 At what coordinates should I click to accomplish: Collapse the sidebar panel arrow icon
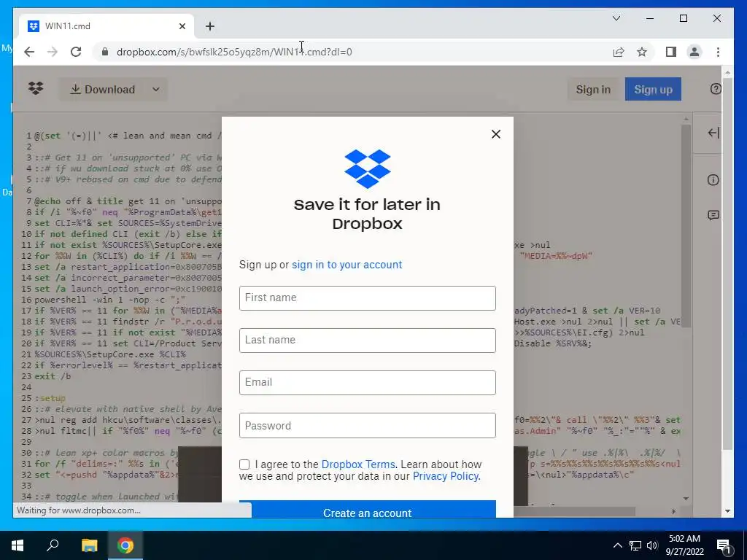click(713, 133)
